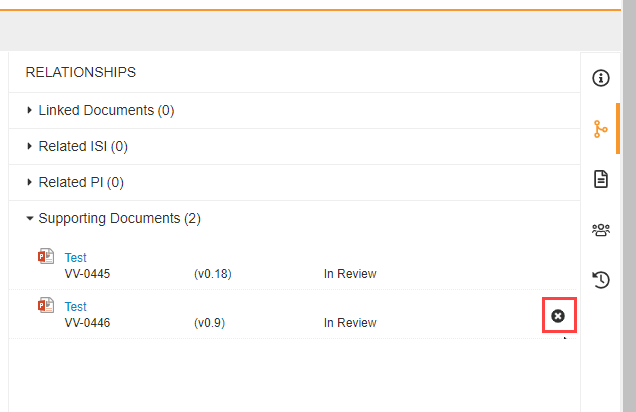Click the RELATIONSHIPS panel heading
Screen dimensions: 636x412
click(80, 72)
